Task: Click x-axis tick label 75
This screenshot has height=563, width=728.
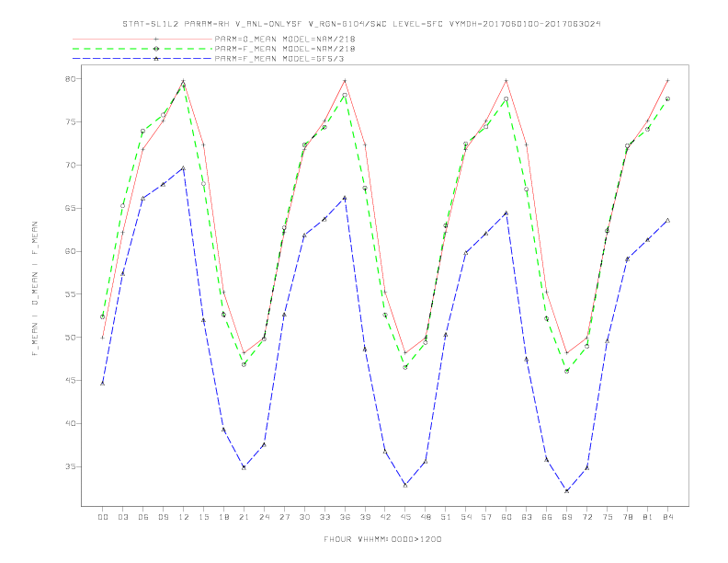Action: (608, 517)
